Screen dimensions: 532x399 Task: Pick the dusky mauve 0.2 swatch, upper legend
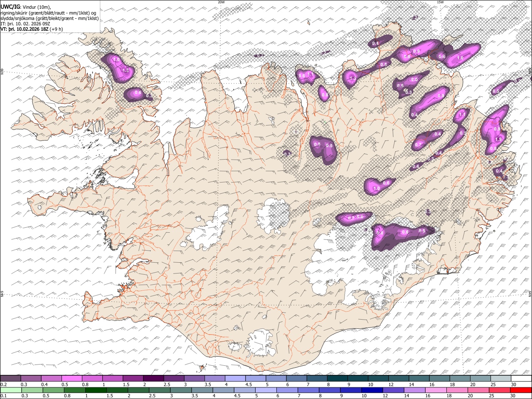tap(10, 378)
